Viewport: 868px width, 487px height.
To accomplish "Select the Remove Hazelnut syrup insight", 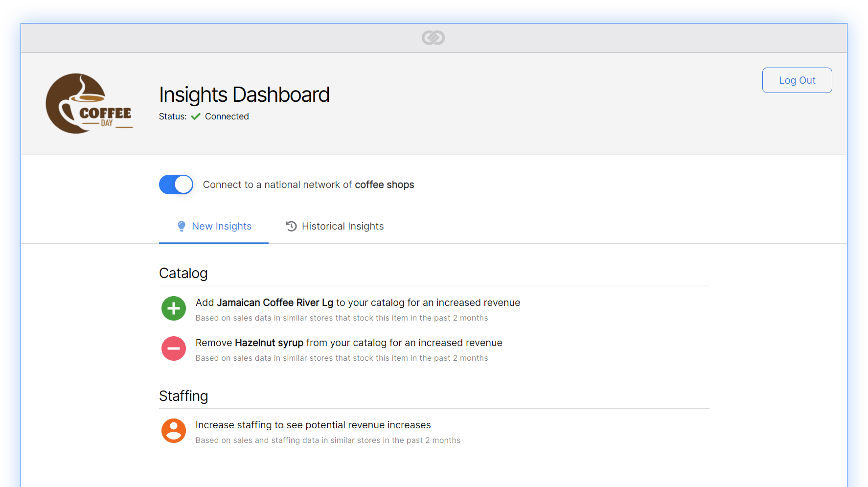I will 349,343.
